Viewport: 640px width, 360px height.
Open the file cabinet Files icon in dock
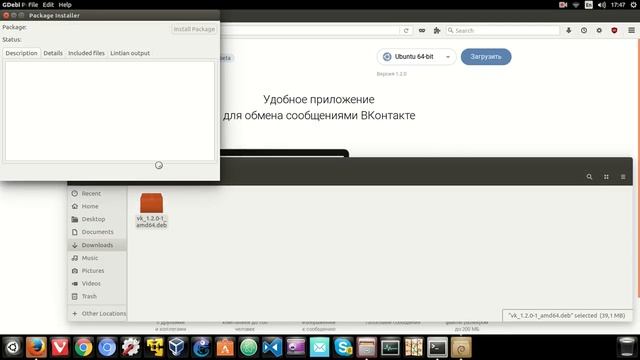pyautogui.click(x=367, y=347)
